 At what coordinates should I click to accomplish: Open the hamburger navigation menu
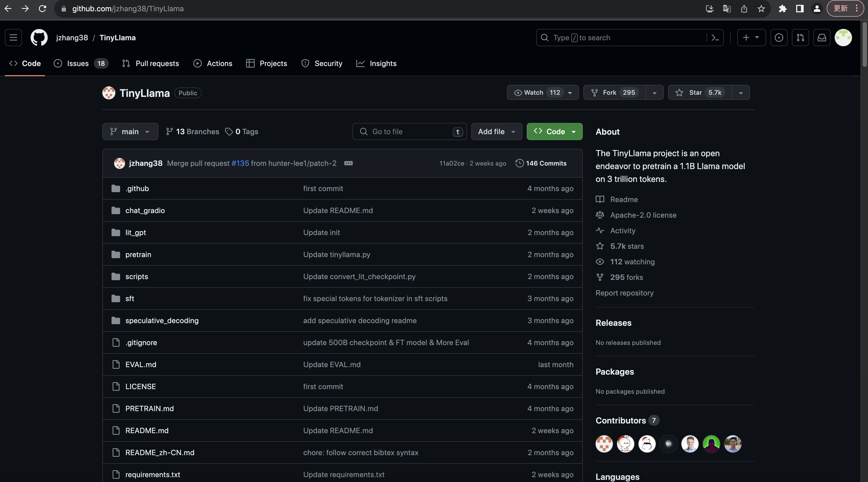coord(13,38)
